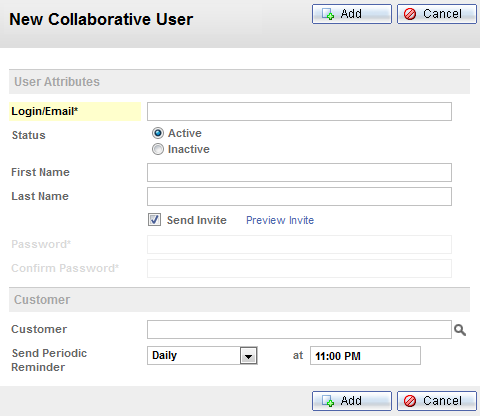Click the top Cancel button
Viewport: 480px width, 418px height.
(x=437, y=14)
